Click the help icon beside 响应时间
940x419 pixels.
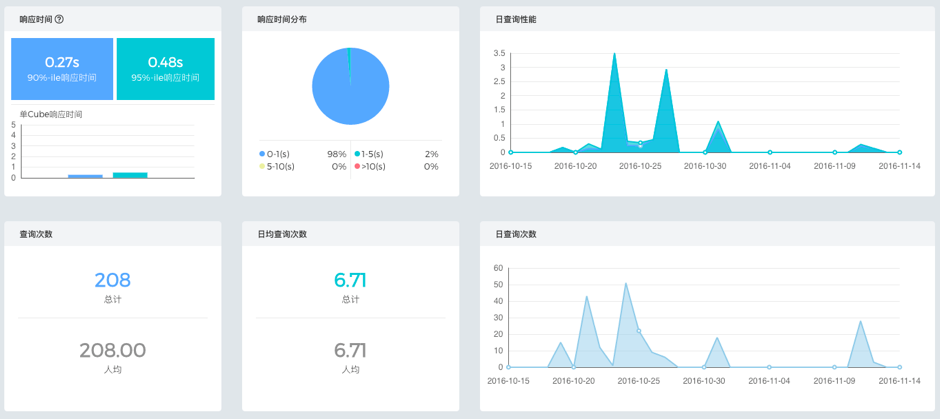pos(59,19)
